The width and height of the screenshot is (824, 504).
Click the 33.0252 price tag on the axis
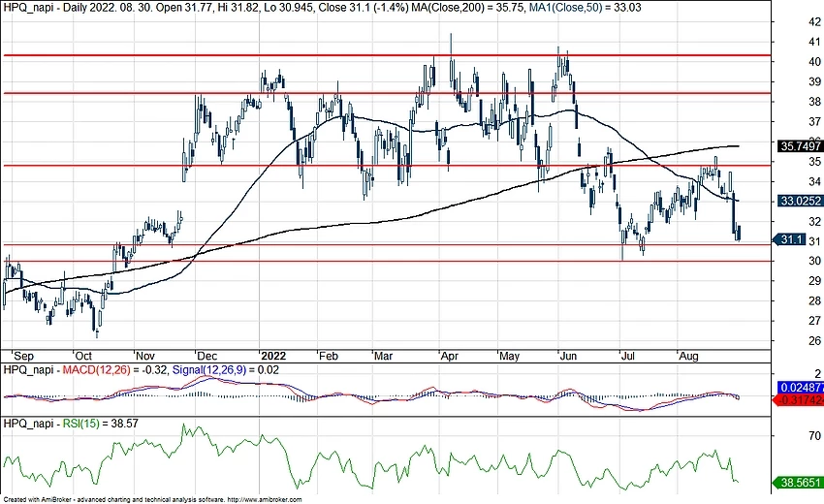coord(801,201)
